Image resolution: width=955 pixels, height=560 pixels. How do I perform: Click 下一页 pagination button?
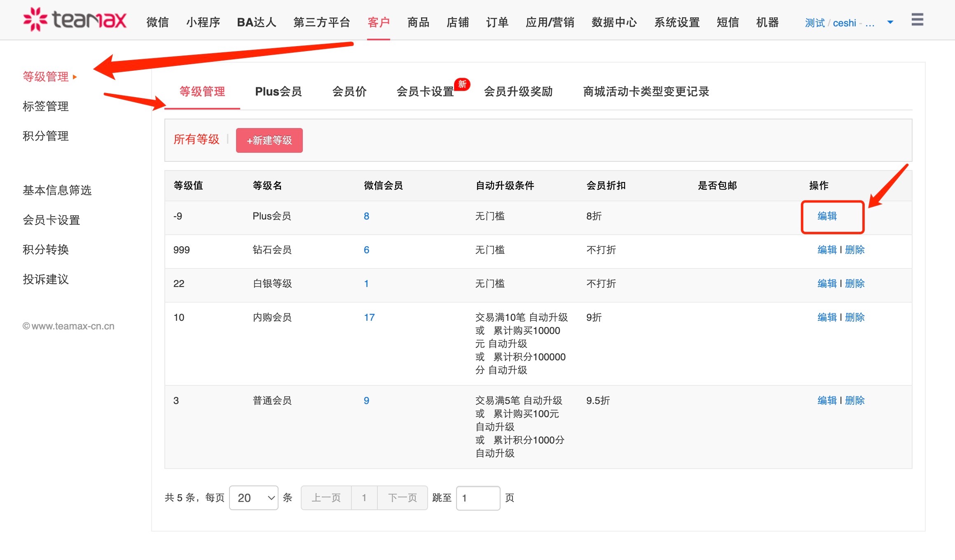tap(402, 498)
